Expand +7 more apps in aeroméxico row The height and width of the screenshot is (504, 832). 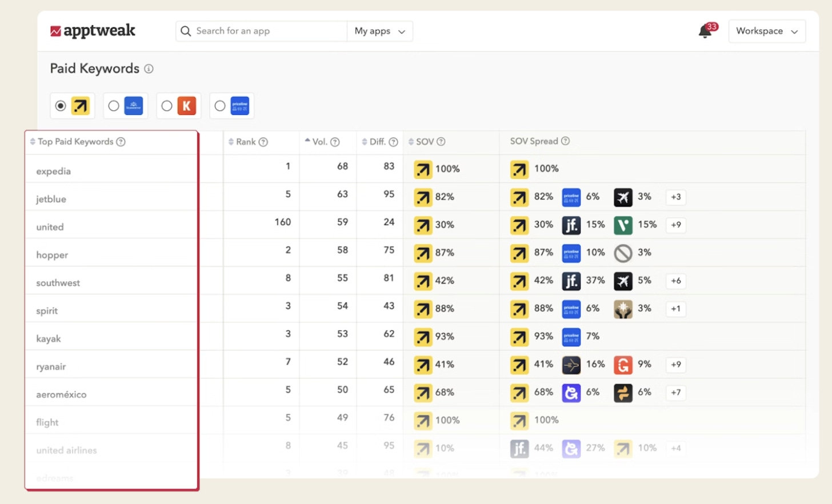pyautogui.click(x=676, y=393)
